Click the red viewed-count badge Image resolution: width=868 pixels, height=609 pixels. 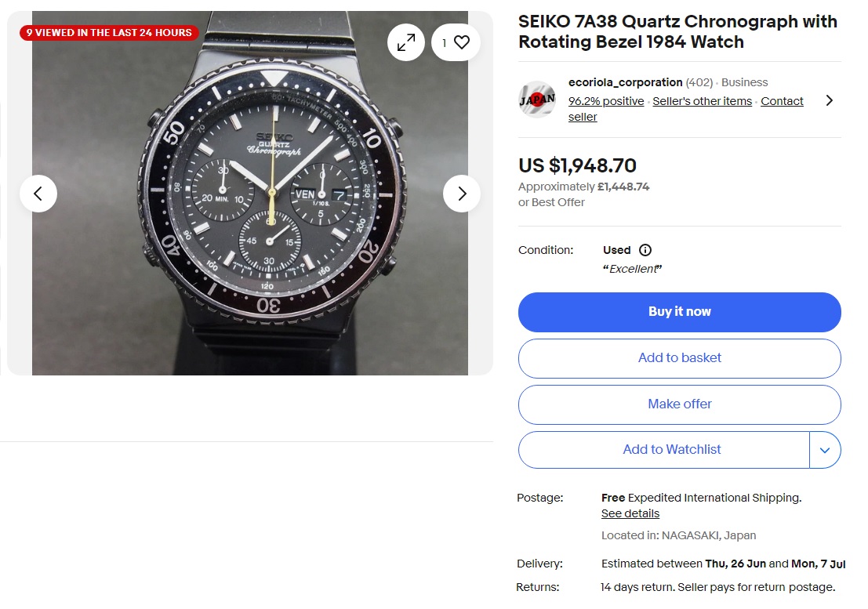pyautogui.click(x=109, y=33)
